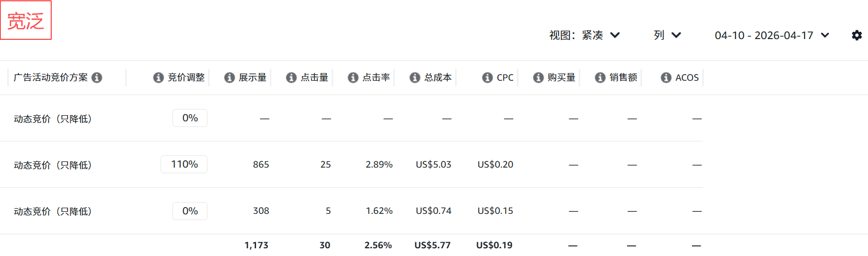Click the 展示量 column header

click(x=252, y=78)
